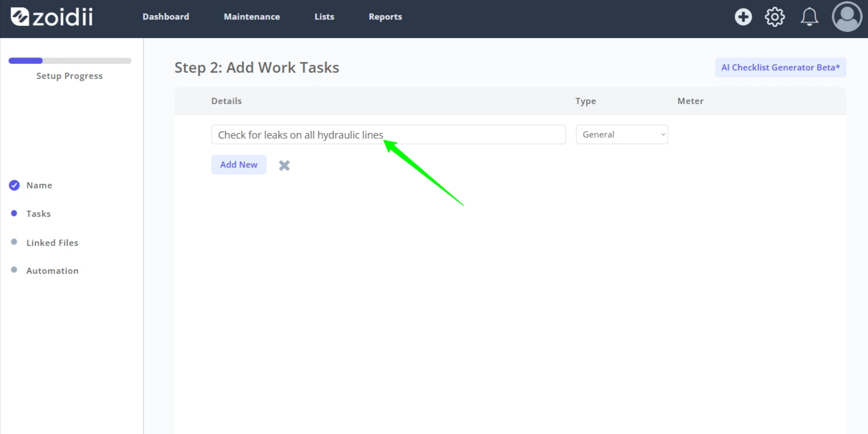This screenshot has height=434, width=868.
Task: Launch AI Checklist Generator Beta
Action: click(780, 68)
